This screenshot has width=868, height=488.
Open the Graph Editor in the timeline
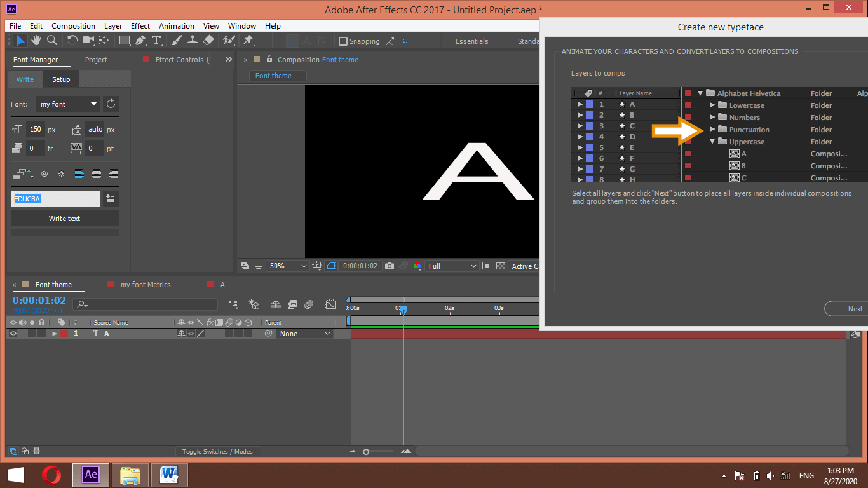point(330,304)
